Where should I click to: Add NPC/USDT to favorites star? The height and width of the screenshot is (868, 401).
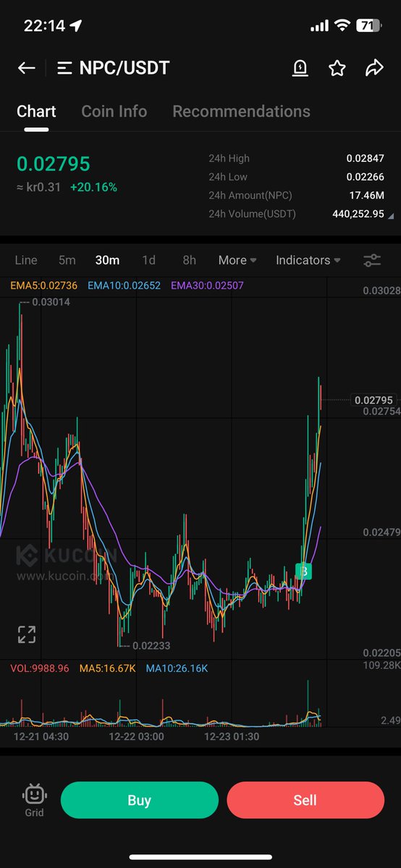click(337, 68)
